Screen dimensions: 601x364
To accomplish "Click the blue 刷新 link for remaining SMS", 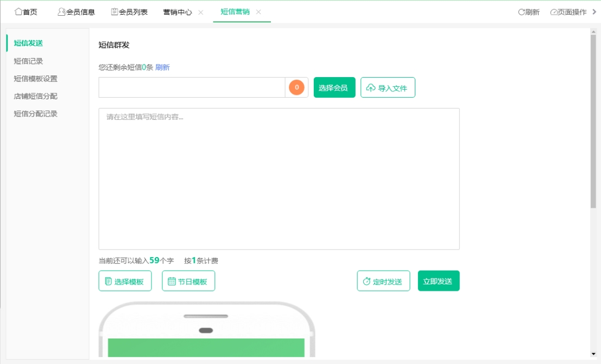I will click(x=162, y=67).
